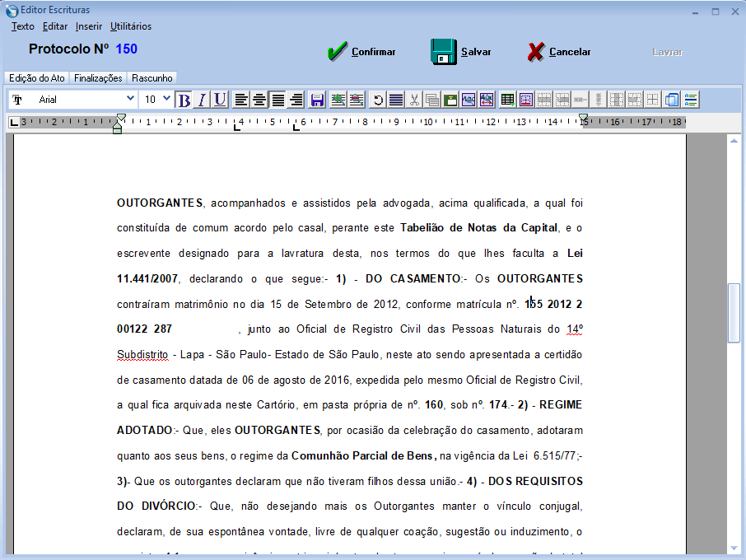This screenshot has width=746, height=560.
Task: Open the Editar menu
Action: [x=55, y=26]
